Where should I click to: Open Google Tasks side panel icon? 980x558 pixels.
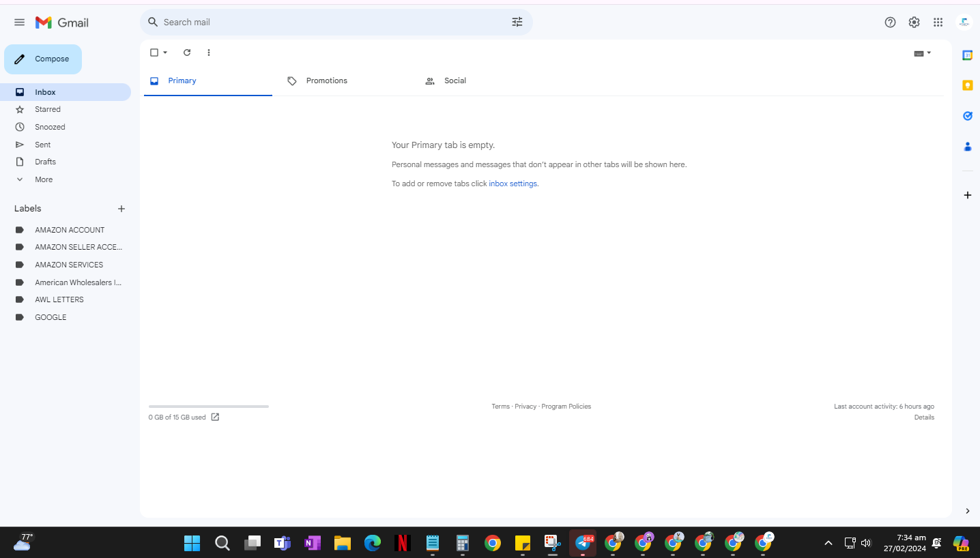[x=967, y=116]
